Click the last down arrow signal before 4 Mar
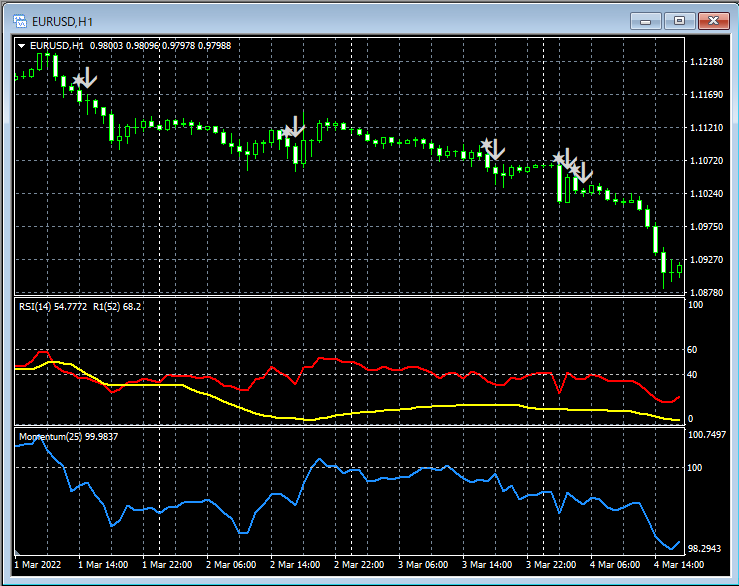Image resolution: width=739 pixels, height=586 pixels. (583, 172)
